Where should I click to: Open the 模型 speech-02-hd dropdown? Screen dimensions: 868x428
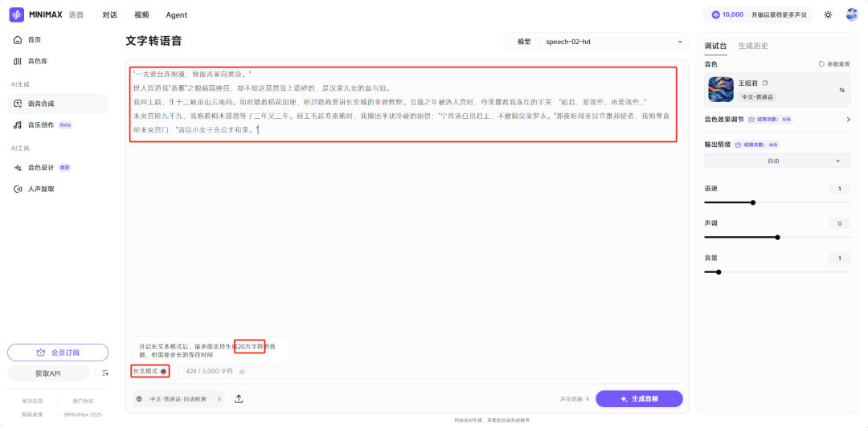[x=613, y=42]
